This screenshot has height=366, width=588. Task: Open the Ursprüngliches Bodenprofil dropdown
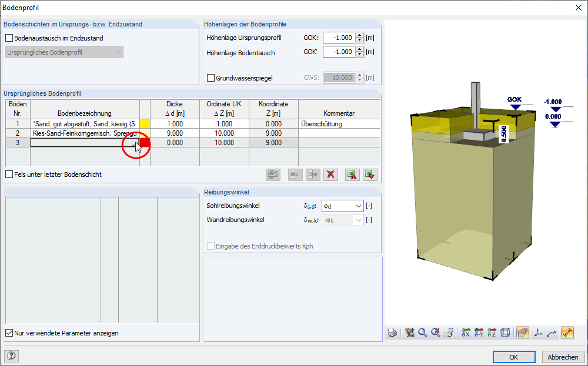pos(64,52)
